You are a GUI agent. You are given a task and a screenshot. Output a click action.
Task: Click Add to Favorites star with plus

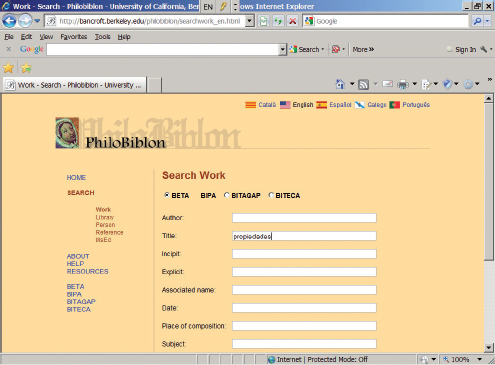pyautogui.click(x=26, y=68)
